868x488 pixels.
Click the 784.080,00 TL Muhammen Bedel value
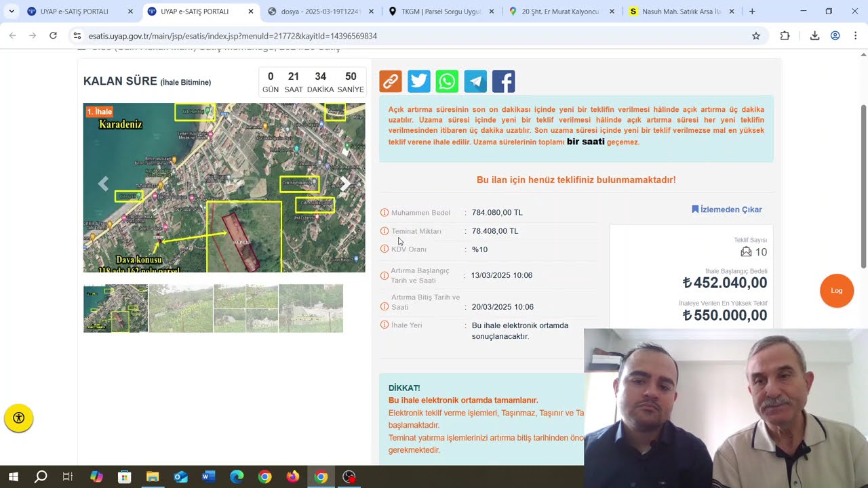coord(497,213)
